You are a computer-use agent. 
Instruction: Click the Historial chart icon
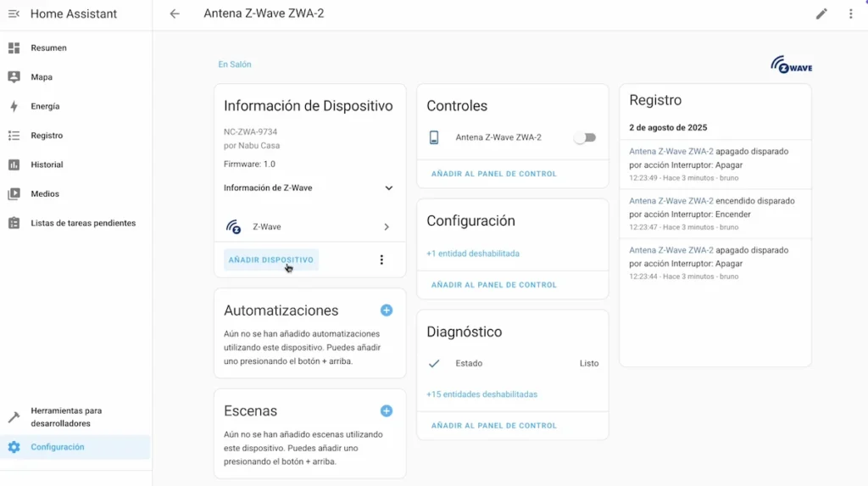click(14, 165)
